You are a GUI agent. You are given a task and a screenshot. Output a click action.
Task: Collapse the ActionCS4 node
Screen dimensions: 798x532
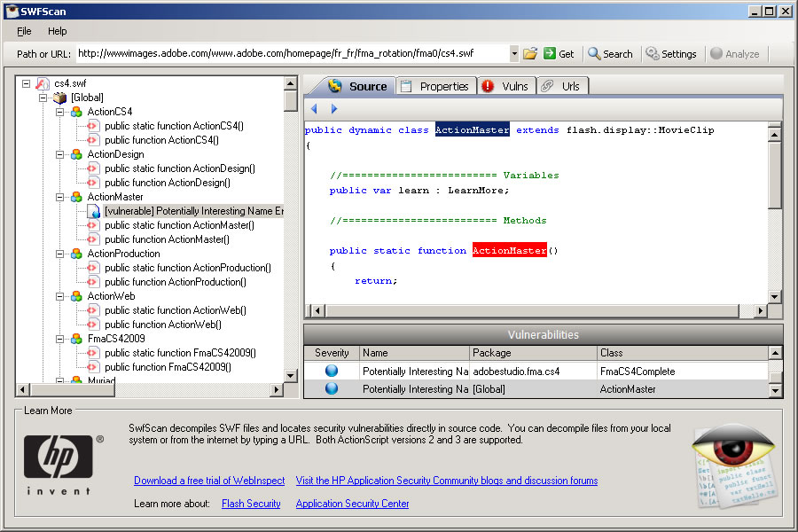pyautogui.click(x=59, y=112)
